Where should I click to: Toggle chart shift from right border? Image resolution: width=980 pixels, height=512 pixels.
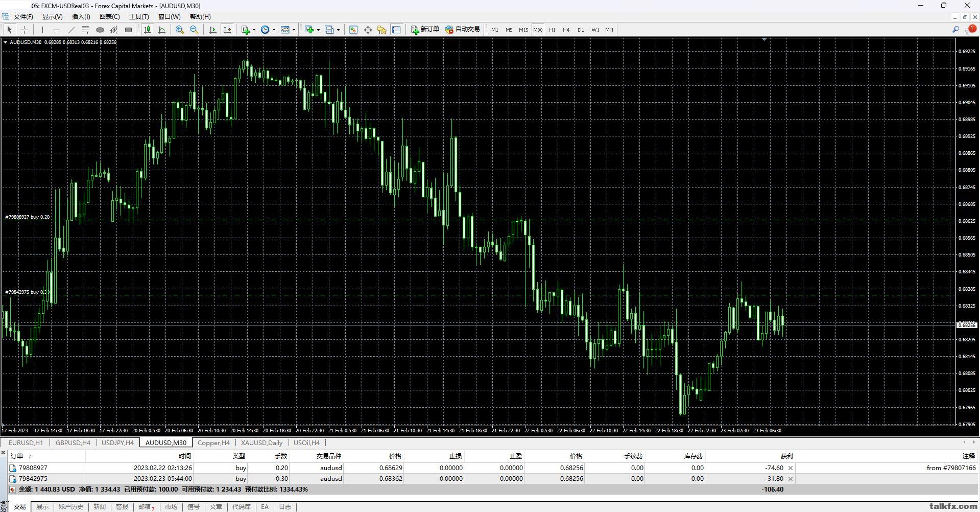[x=227, y=30]
